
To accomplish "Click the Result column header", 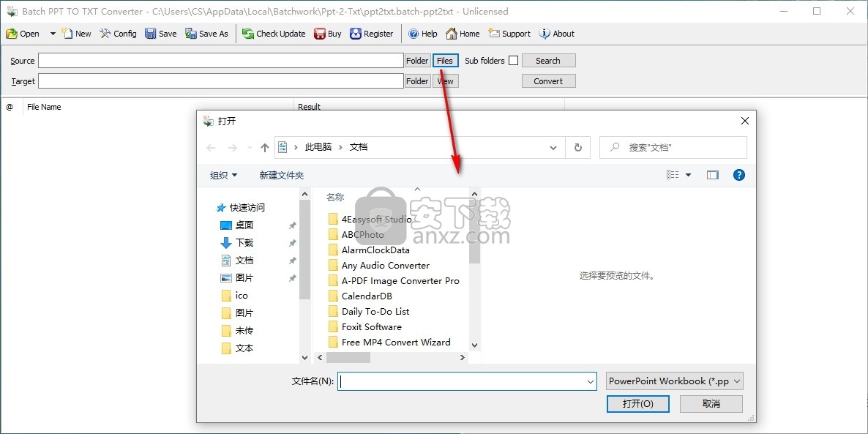I will 429,105.
